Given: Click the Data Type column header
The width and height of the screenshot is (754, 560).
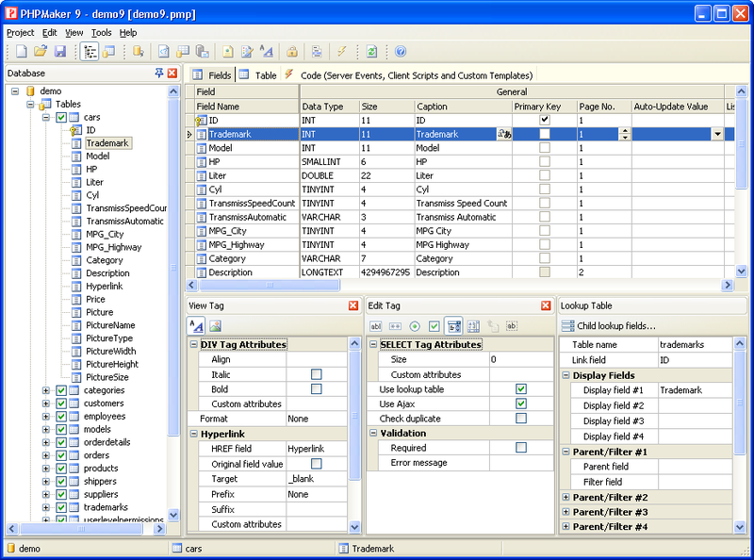Looking at the screenshot, I should [329, 107].
